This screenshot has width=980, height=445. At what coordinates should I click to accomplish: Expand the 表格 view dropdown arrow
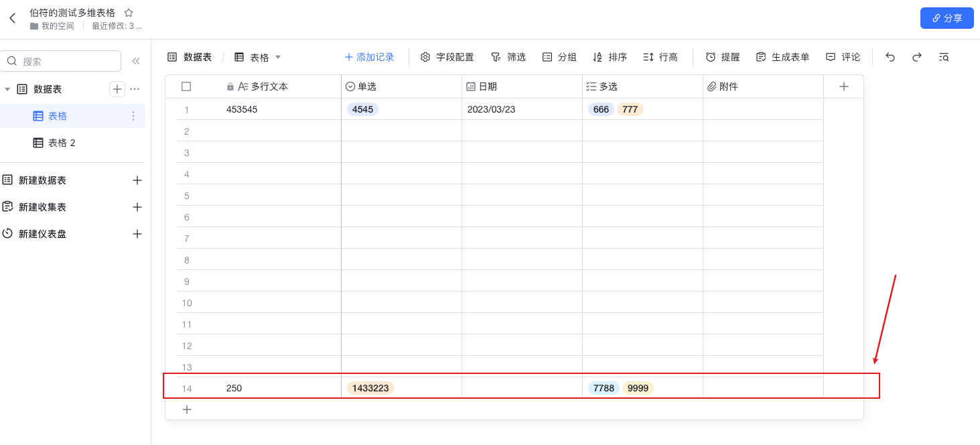pos(278,57)
